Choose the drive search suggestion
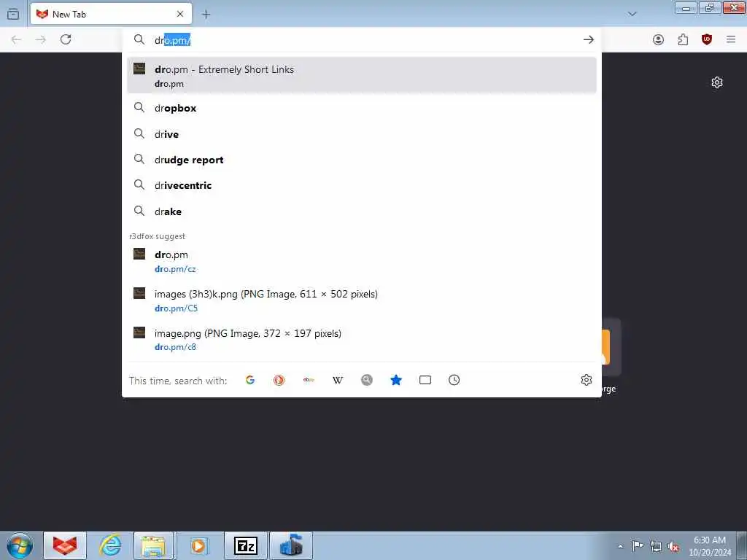The image size is (747, 560). tap(362, 134)
